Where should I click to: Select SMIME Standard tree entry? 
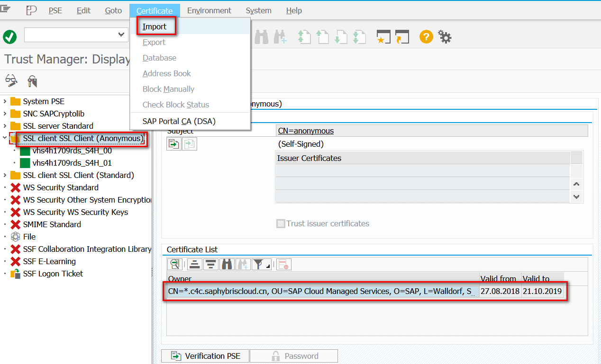click(x=52, y=224)
